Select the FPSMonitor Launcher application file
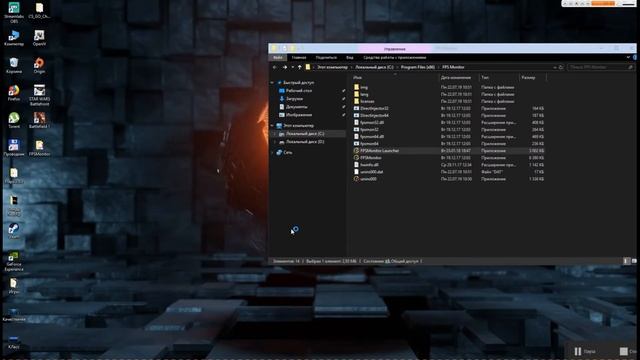The height and width of the screenshot is (360, 640). 449,151
